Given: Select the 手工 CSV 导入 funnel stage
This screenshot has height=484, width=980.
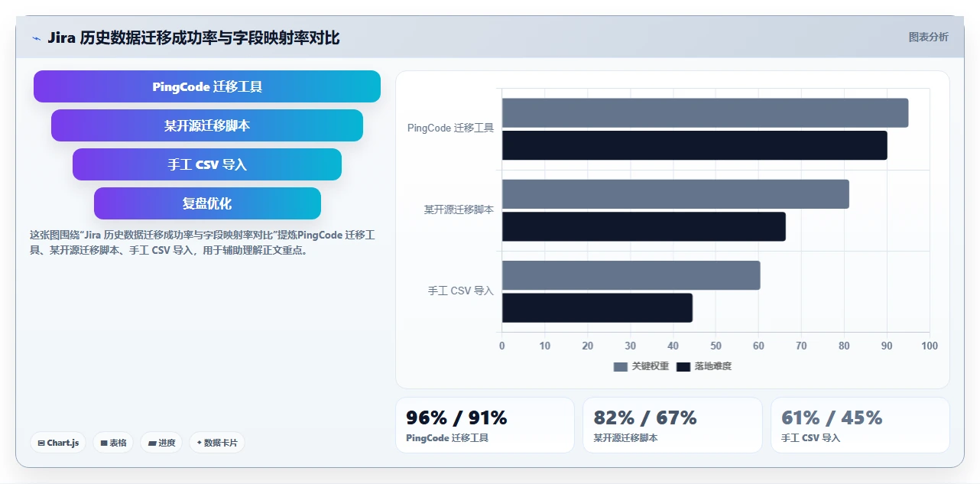Looking at the screenshot, I should point(207,164).
